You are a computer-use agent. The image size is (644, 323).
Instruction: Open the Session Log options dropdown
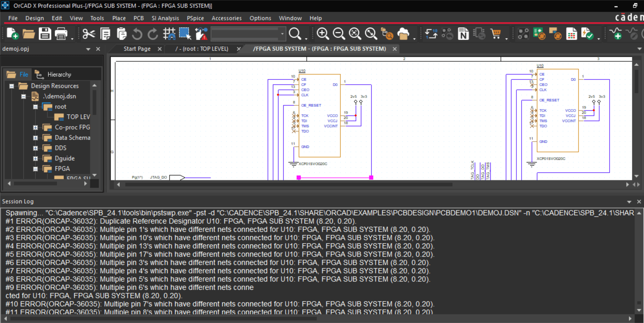pyautogui.click(x=629, y=202)
